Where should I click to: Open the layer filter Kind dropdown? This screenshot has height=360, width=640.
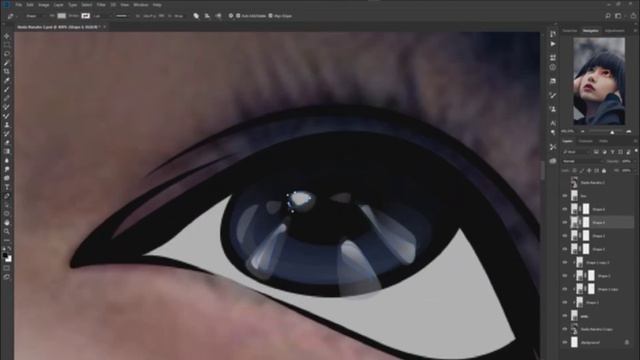pos(576,152)
